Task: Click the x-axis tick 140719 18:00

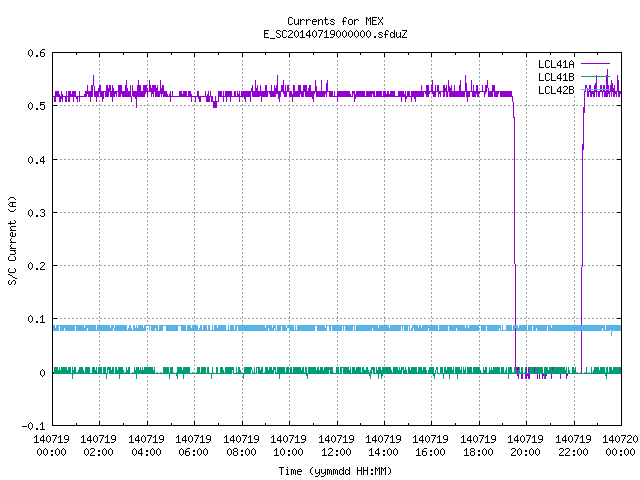Action: pos(478,446)
